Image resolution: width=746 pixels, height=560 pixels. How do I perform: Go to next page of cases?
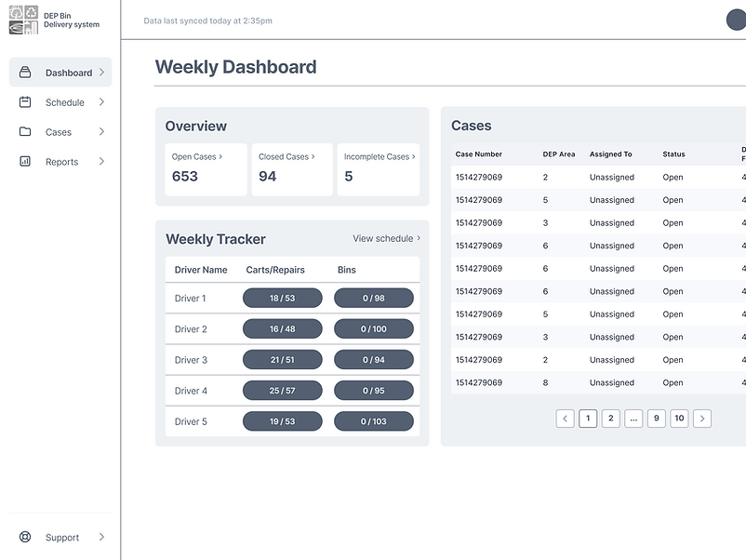tap(702, 419)
